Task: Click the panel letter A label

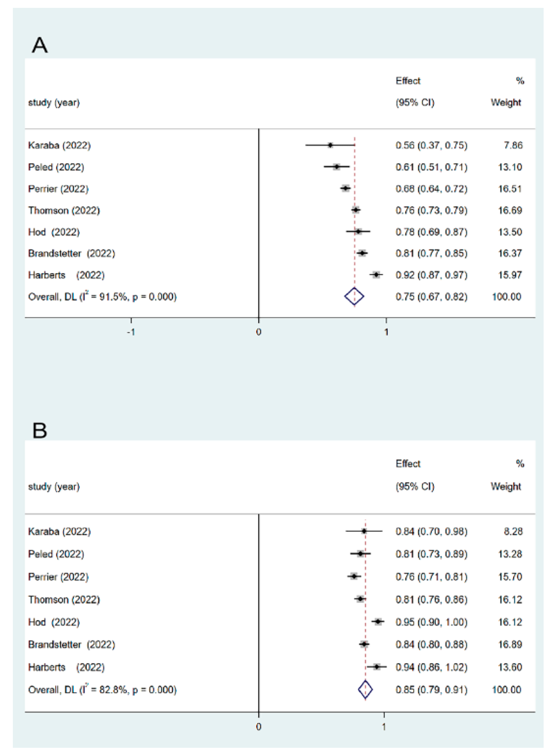Action: (40, 45)
